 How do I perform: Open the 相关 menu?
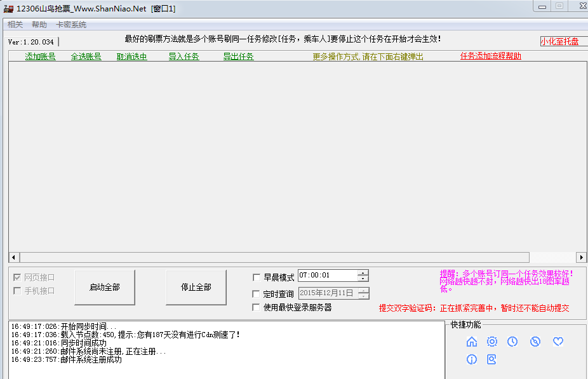pyautogui.click(x=15, y=25)
